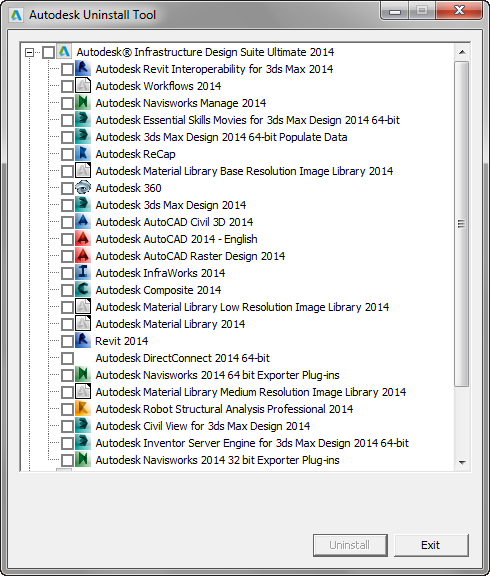Click the InfraWorks 2014 icon

tap(83, 272)
